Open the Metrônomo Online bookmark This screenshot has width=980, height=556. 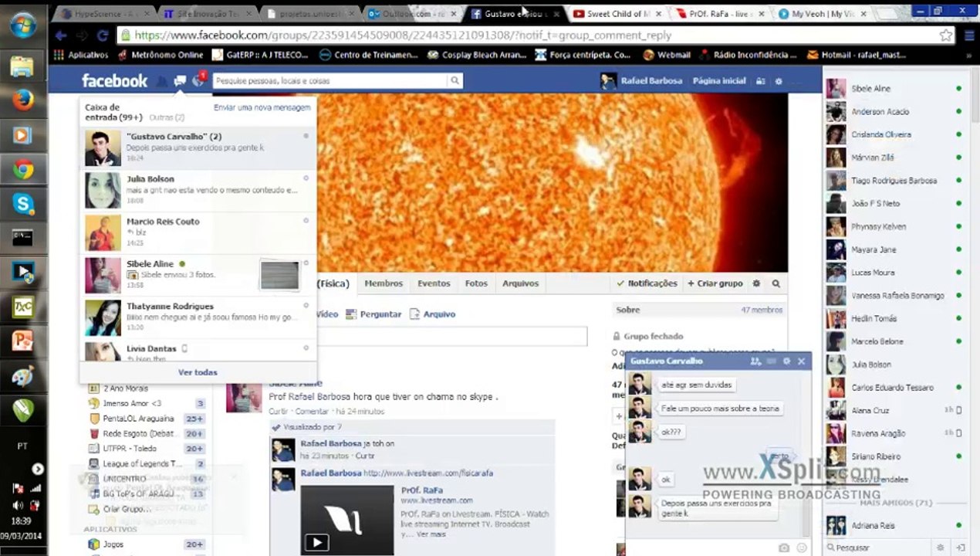point(161,55)
